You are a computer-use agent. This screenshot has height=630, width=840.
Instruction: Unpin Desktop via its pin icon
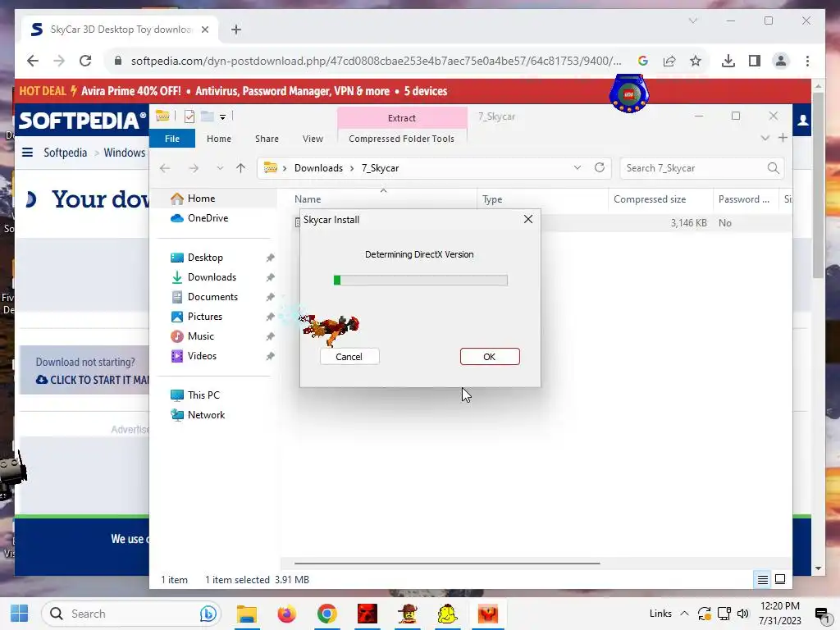[x=270, y=258]
